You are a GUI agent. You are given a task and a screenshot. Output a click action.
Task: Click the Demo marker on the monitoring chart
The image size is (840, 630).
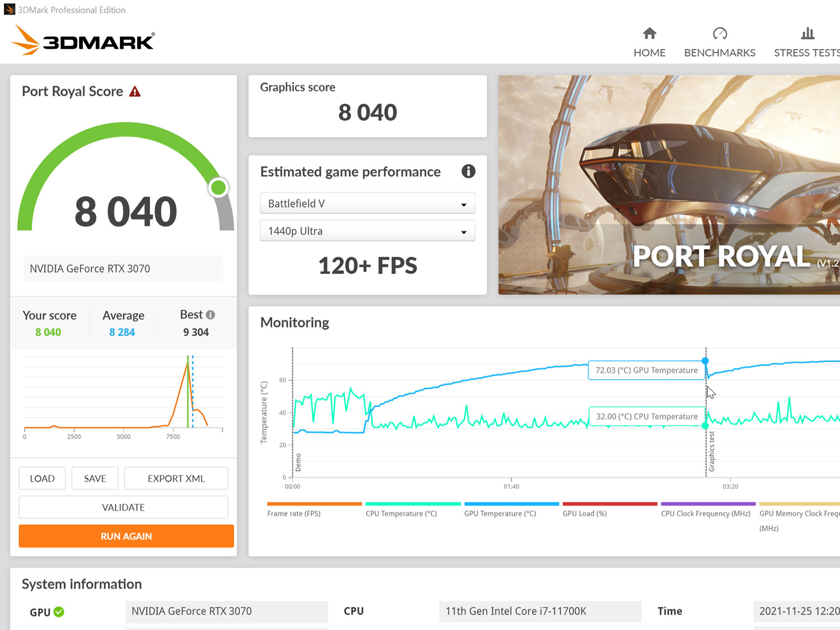[298, 462]
